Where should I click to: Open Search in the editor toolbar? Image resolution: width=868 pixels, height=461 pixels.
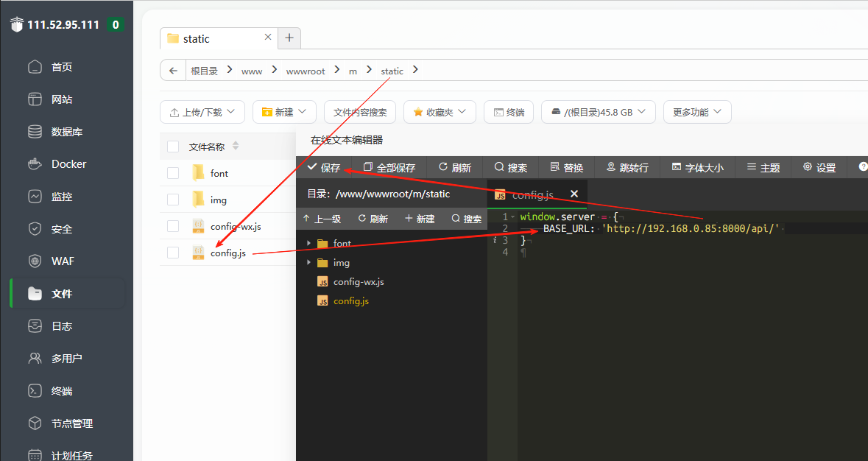(511, 168)
